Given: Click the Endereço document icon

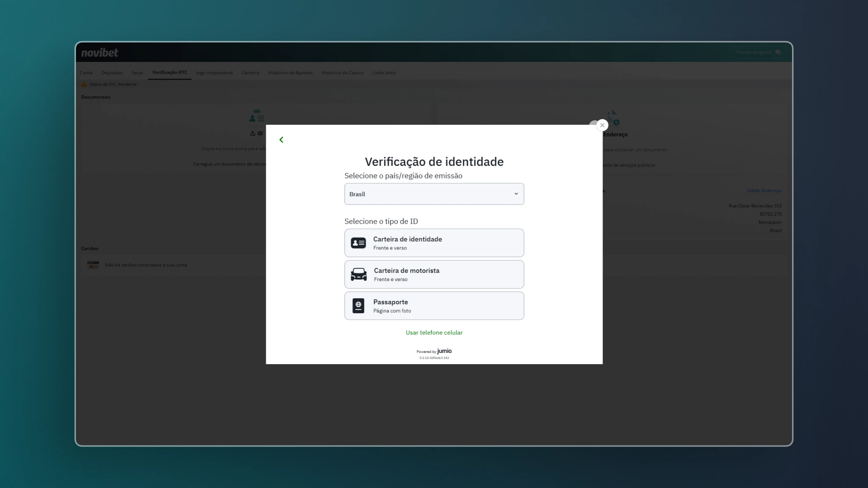Looking at the screenshot, I should pos(613,118).
